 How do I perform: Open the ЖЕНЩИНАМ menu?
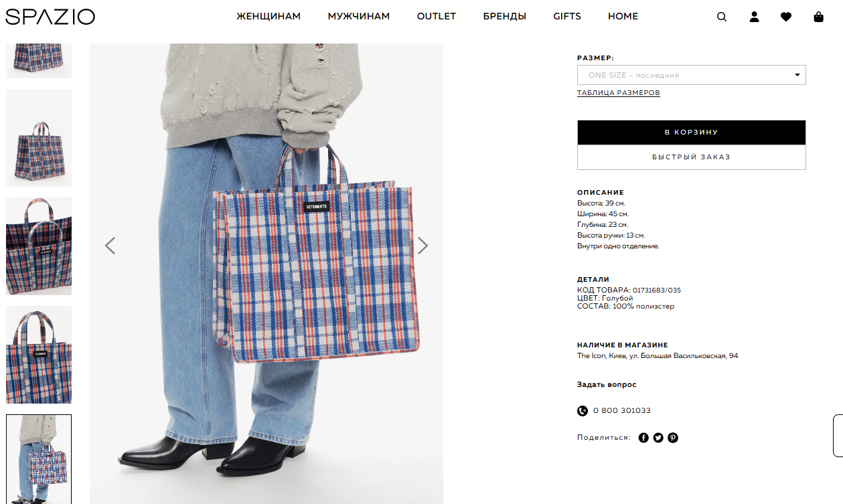tap(269, 16)
